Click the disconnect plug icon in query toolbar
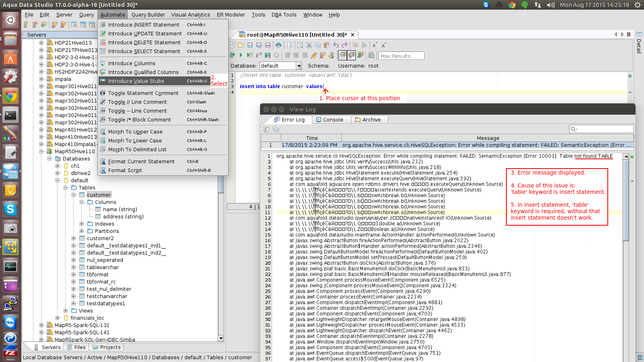The width and height of the screenshot is (644, 362). 322,55
